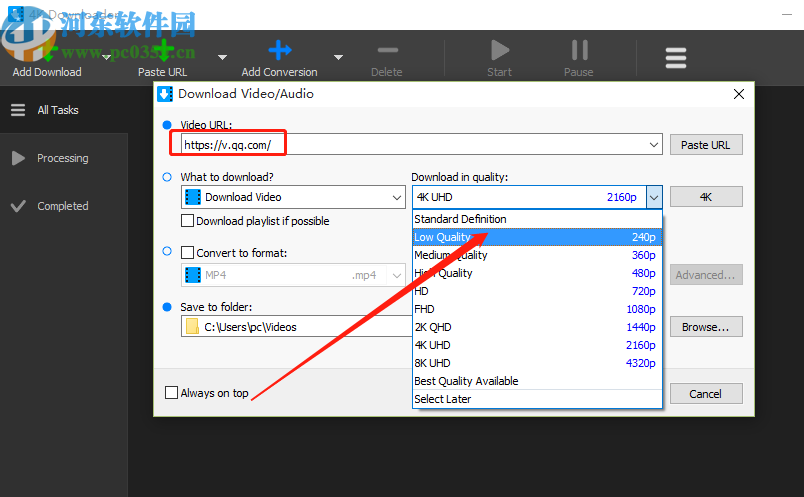Viewport: 804px width, 497px height.
Task: Click the Browse... button
Action: click(706, 327)
